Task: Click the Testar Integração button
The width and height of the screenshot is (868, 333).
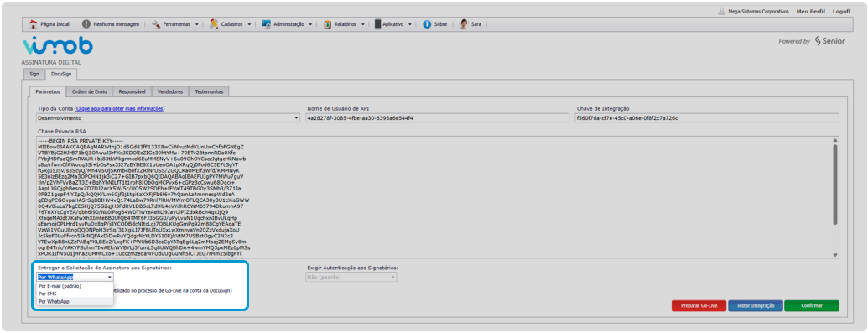Action: [755, 306]
